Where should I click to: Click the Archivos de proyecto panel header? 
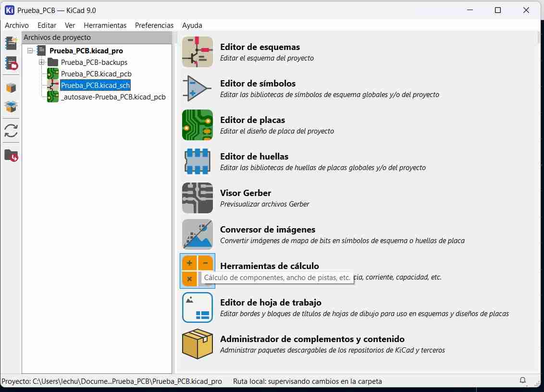click(x=97, y=37)
